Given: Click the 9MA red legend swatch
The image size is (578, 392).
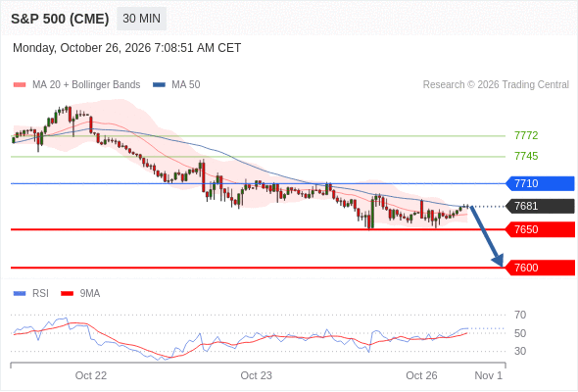Looking at the screenshot, I should (67, 294).
